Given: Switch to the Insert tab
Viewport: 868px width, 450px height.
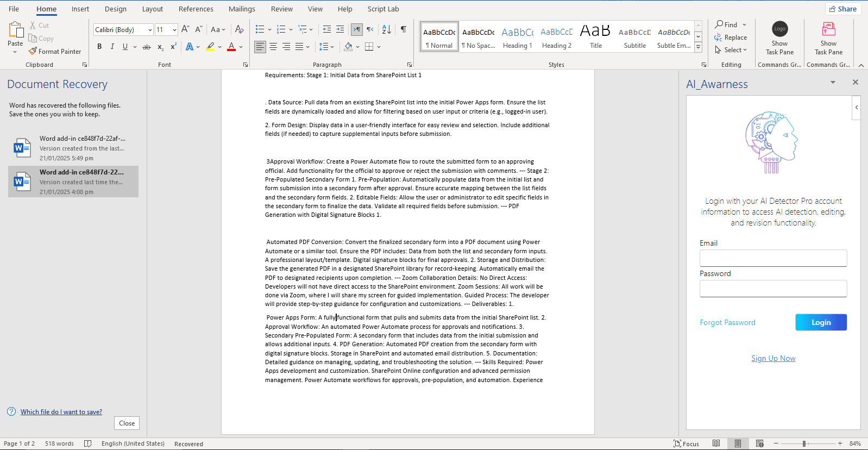Looking at the screenshot, I should coord(80,9).
